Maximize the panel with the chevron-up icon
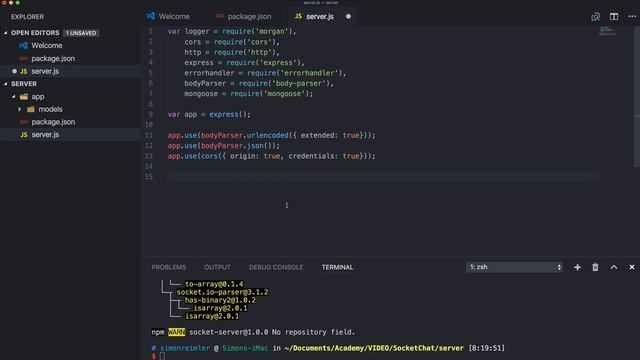Viewport: 640px width, 360px height. point(614,267)
